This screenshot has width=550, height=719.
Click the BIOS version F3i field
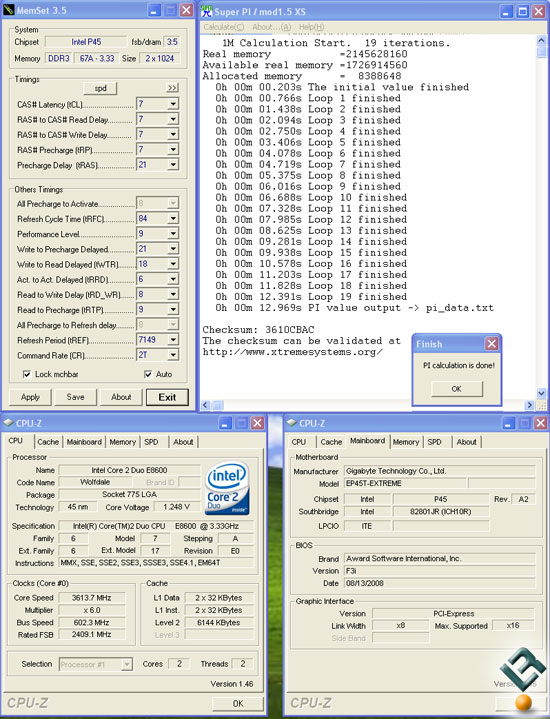point(439,571)
